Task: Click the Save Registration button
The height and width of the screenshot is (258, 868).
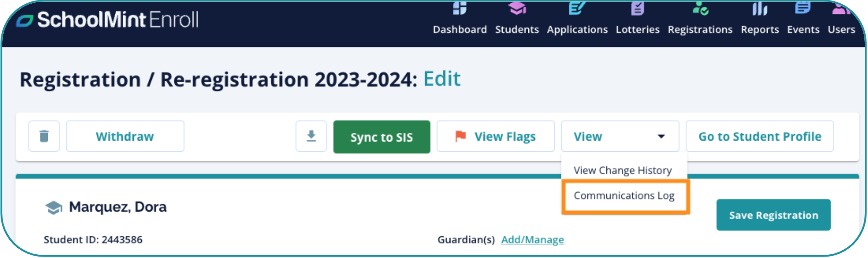Action: pos(773,215)
